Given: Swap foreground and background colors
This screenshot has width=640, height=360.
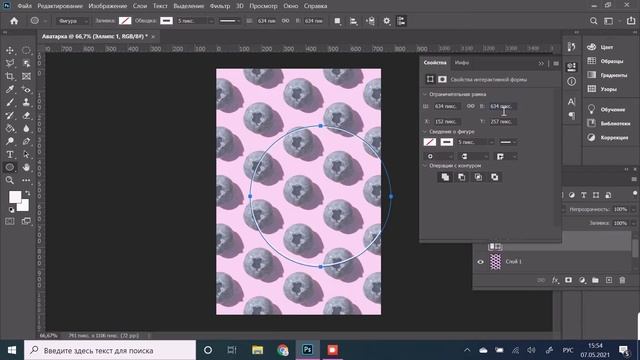Looking at the screenshot, I should point(27,193).
